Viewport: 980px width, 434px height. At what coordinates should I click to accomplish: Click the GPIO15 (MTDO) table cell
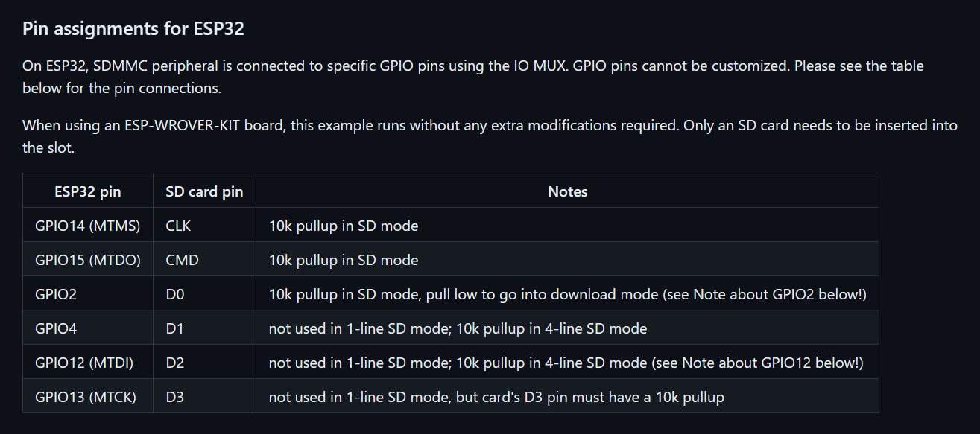[x=87, y=260]
